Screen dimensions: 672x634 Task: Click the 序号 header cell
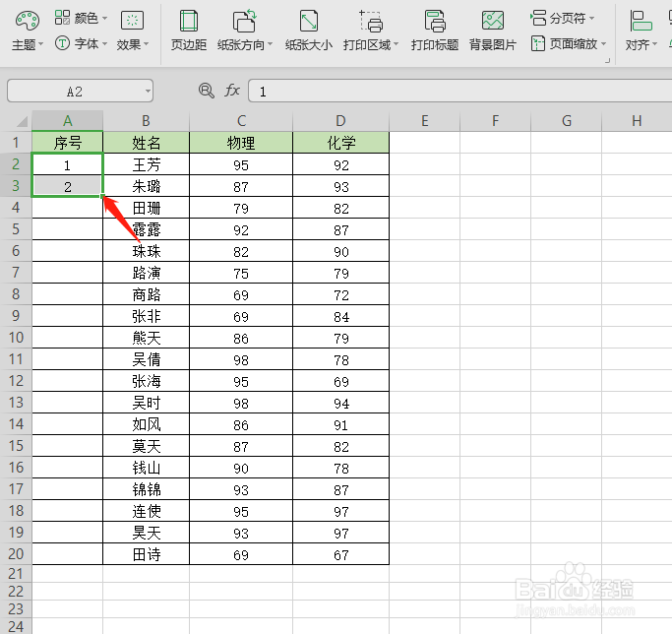click(x=67, y=143)
